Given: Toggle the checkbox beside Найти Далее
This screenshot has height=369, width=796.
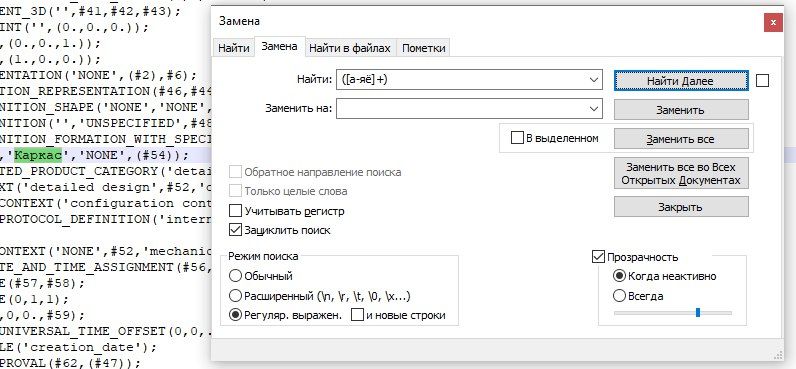Looking at the screenshot, I should 762,80.
